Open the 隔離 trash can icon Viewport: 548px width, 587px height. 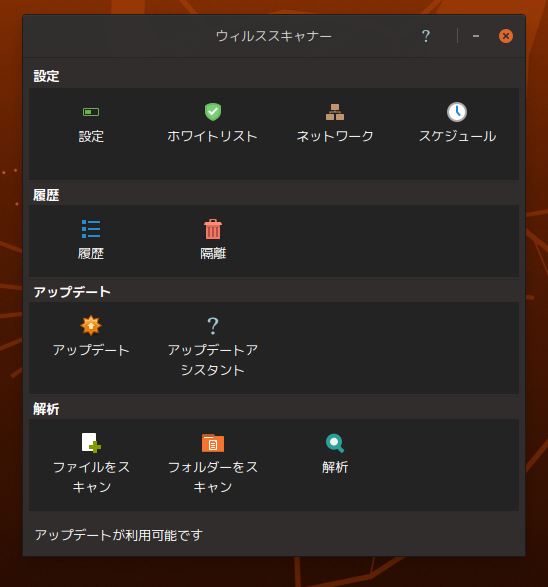click(x=213, y=229)
